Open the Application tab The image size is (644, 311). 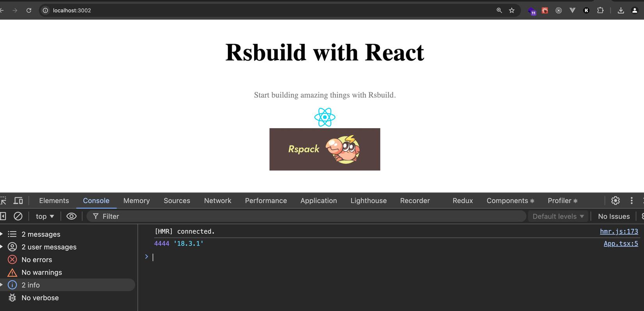click(318, 200)
